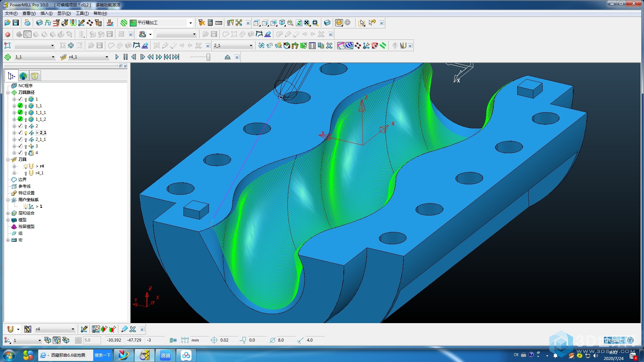Screen dimensions: 644x362
Task: Toggle light bulb visibility for tool r4_1
Action: click(x=26, y=173)
